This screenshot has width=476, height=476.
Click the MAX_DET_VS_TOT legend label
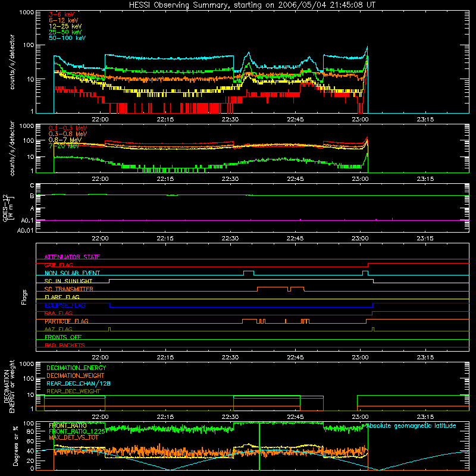pos(74,437)
